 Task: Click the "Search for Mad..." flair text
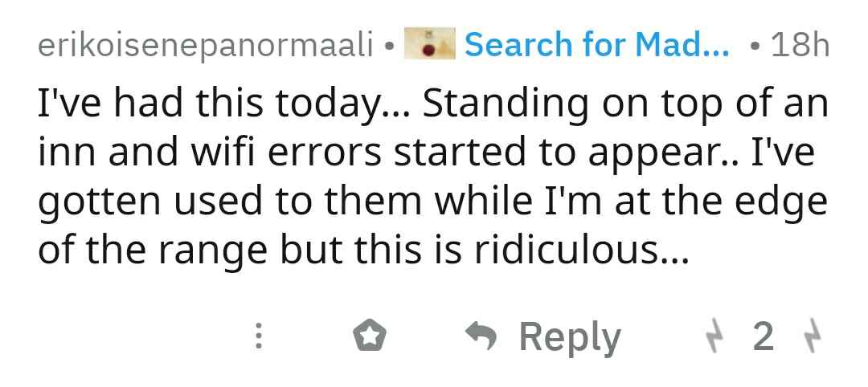(x=596, y=45)
